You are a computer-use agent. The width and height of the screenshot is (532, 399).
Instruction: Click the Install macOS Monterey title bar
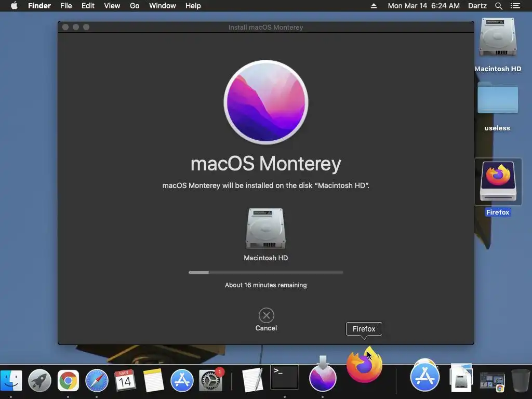pos(265,27)
